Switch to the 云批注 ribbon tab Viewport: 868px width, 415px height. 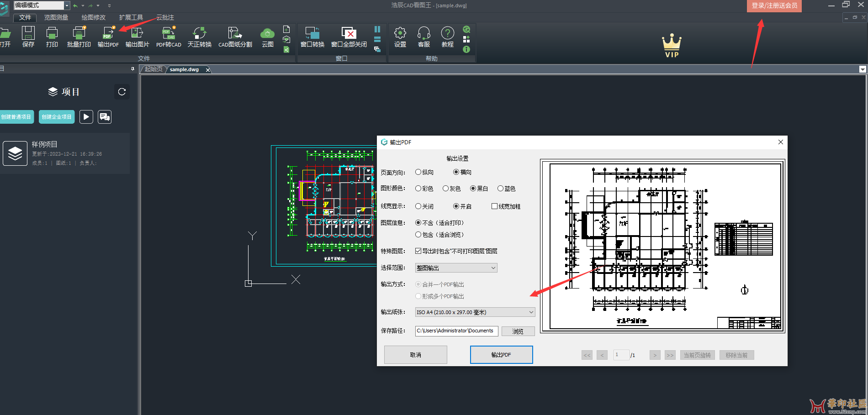(165, 17)
